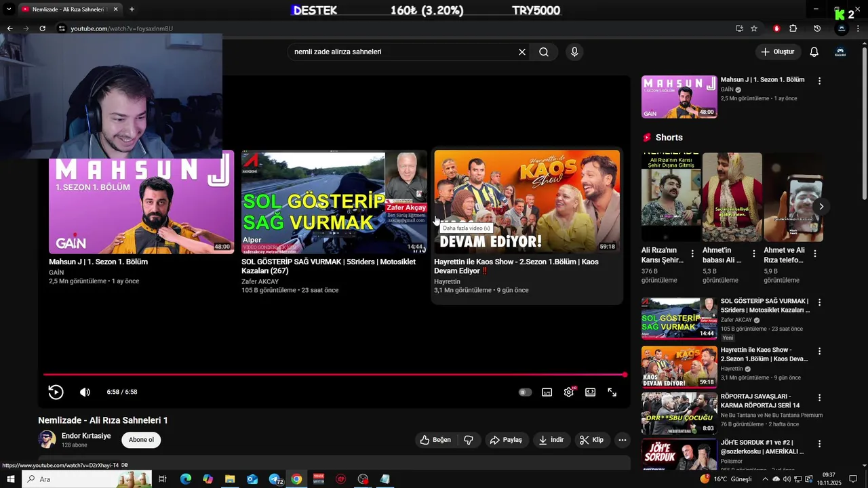
Task: Open options for JÖH'E SORDUK video
Action: tap(819, 443)
